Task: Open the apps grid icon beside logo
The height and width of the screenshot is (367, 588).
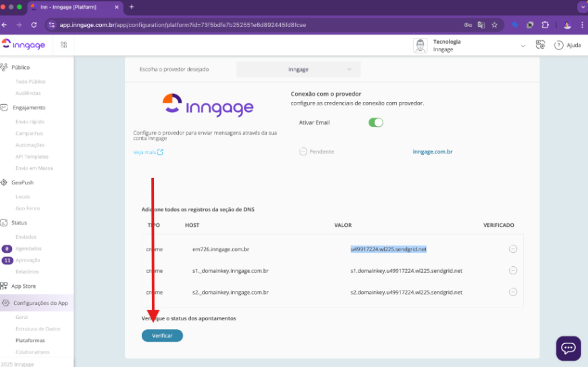Action: [64, 45]
